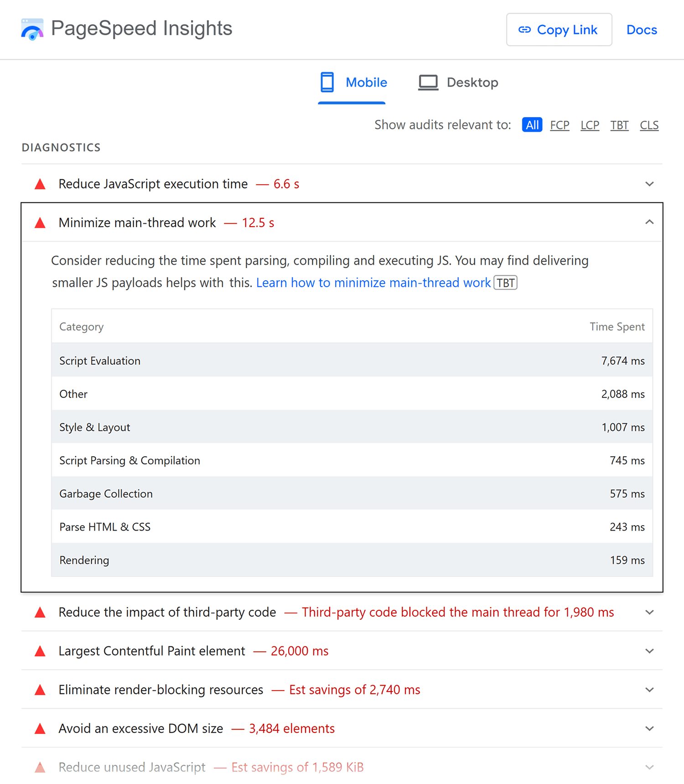This screenshot has width=684, height=784.
Task: Click the PageSpeed Insights logo icon
Action: tap(32, 29)
